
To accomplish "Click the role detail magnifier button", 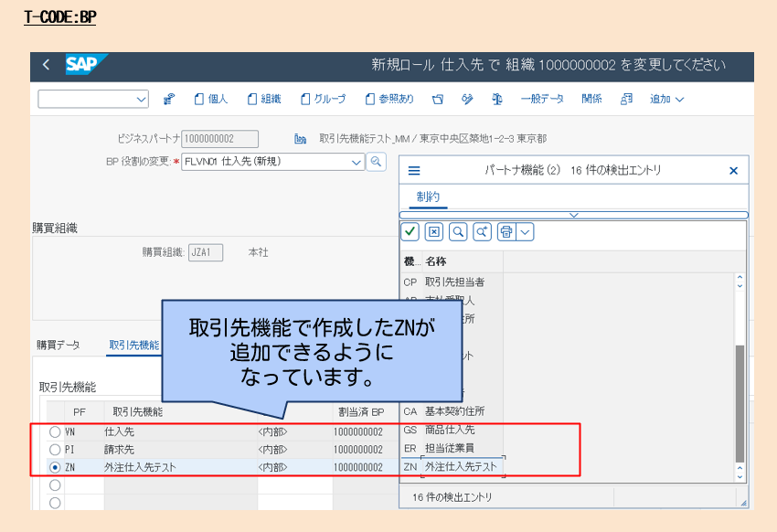I will (376, 162).
